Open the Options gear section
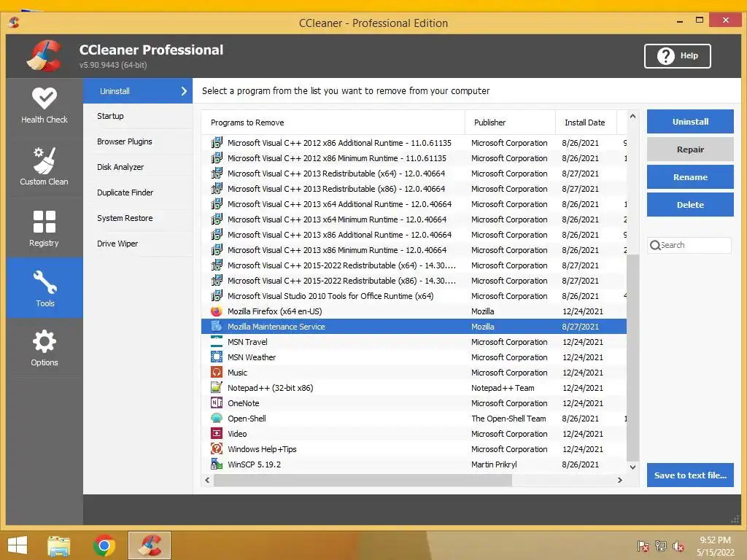Viewport: 747px width, 560px height. (x=44, y=348)
